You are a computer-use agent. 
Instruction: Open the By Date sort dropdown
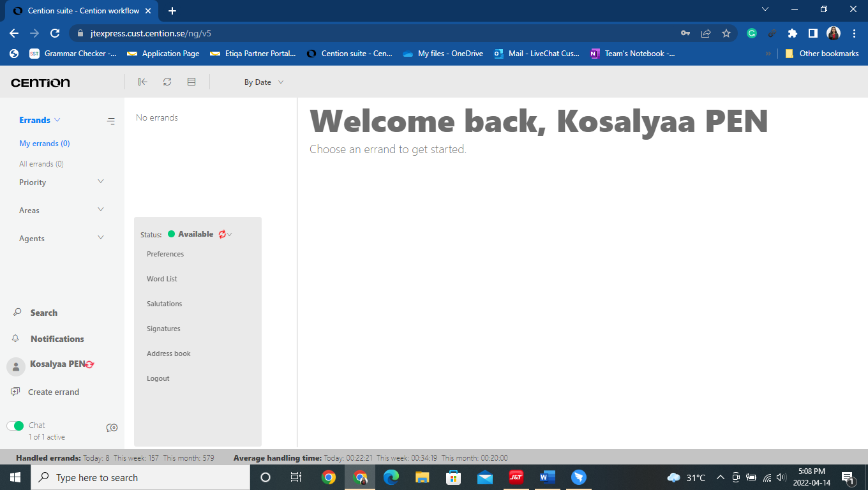click(264, 82)
